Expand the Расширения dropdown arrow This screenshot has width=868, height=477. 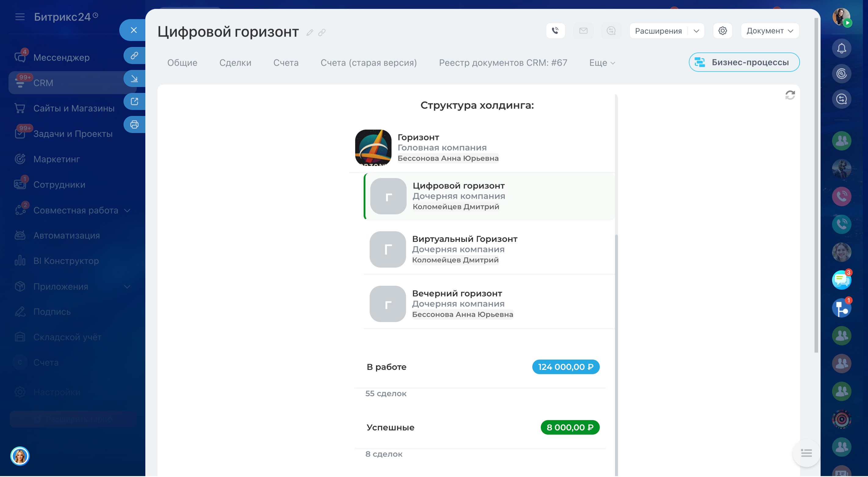coord(696,31)
